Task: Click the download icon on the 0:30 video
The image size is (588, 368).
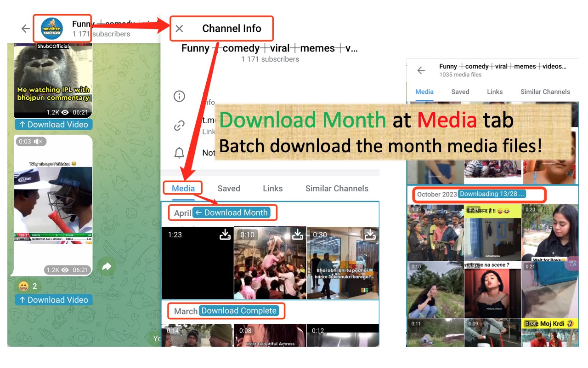Action: click(370, 234)
